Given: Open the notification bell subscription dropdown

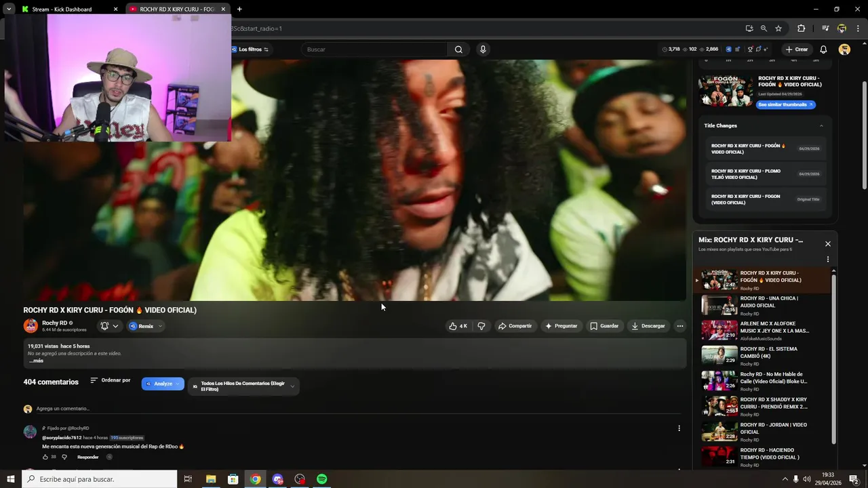Looking at the screenshot, I should (x=108, y=326).
